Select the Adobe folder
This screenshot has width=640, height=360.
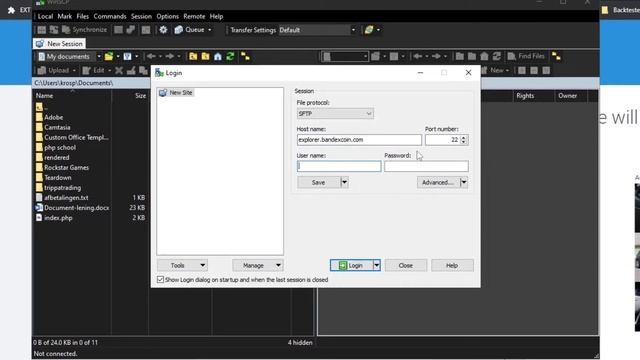[x=53, y=117]
